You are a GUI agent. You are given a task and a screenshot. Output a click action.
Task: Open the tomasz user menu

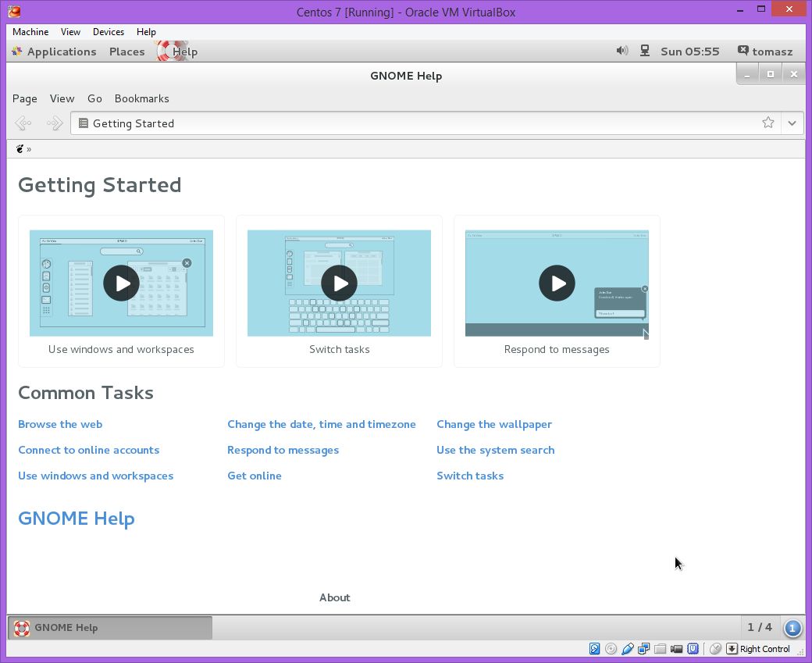tap(765, 52)
